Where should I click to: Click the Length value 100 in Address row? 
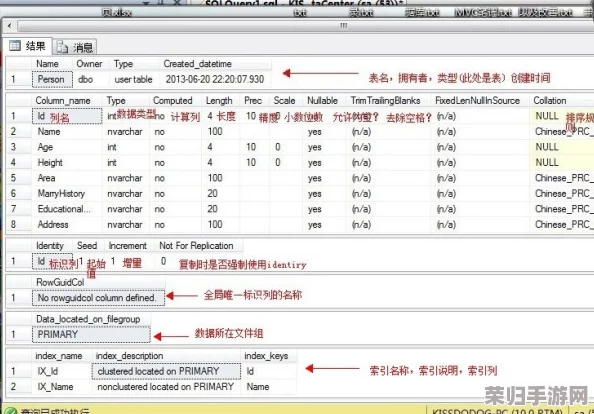(x=220, y=225)
